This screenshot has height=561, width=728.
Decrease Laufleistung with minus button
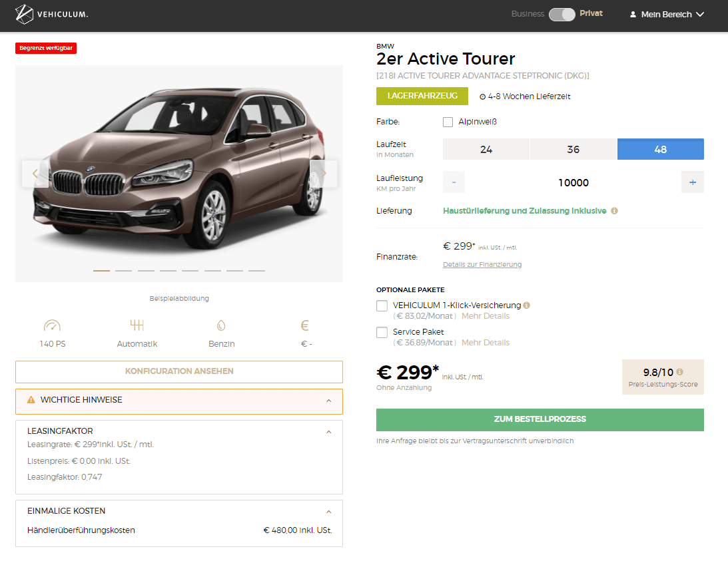click(x=454, y=182)
